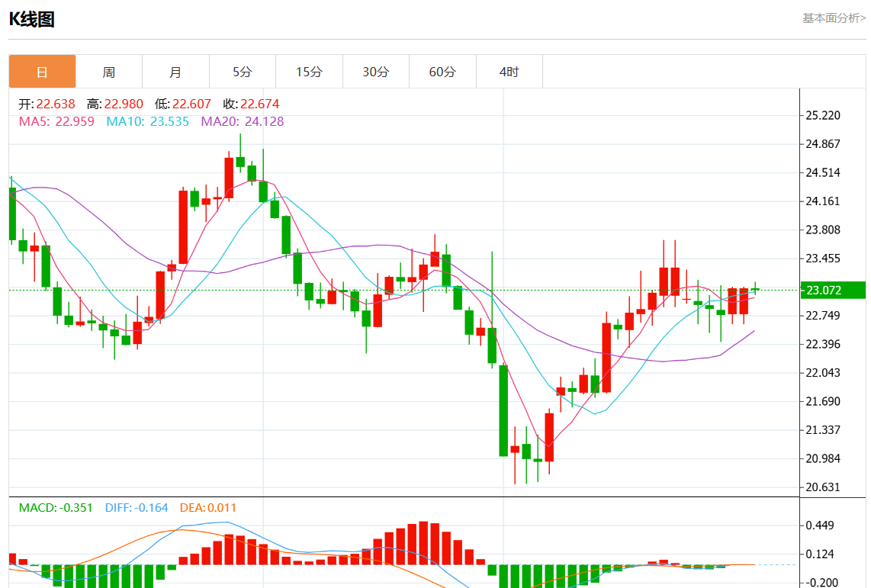The height and width of the screenshot is (588, 871).
Task: Click the 开 22.638 open value
Action: [x=47, y=104]
